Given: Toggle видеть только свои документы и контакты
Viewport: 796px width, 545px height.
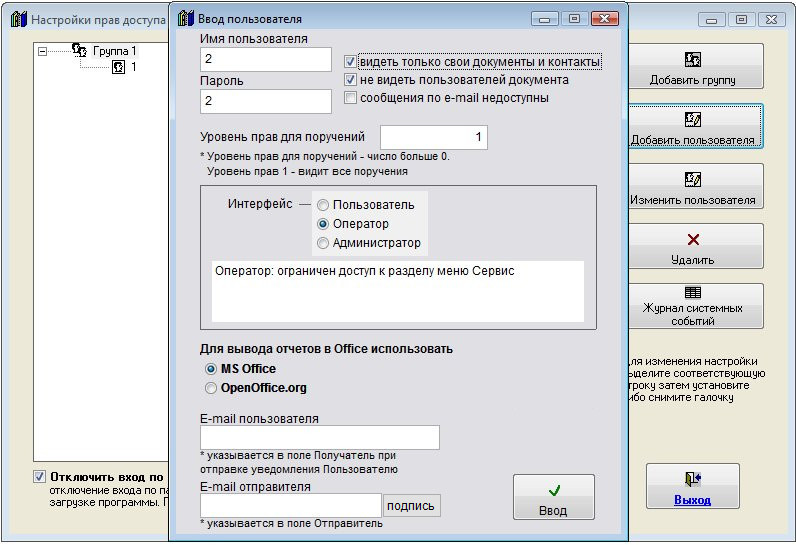Looking at the screenshot, I should click(350, 61).
